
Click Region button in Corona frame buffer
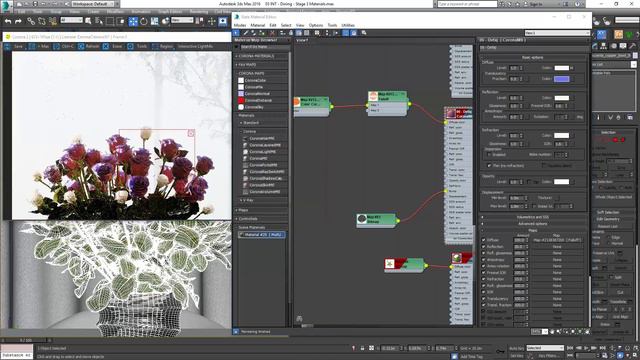162,47
